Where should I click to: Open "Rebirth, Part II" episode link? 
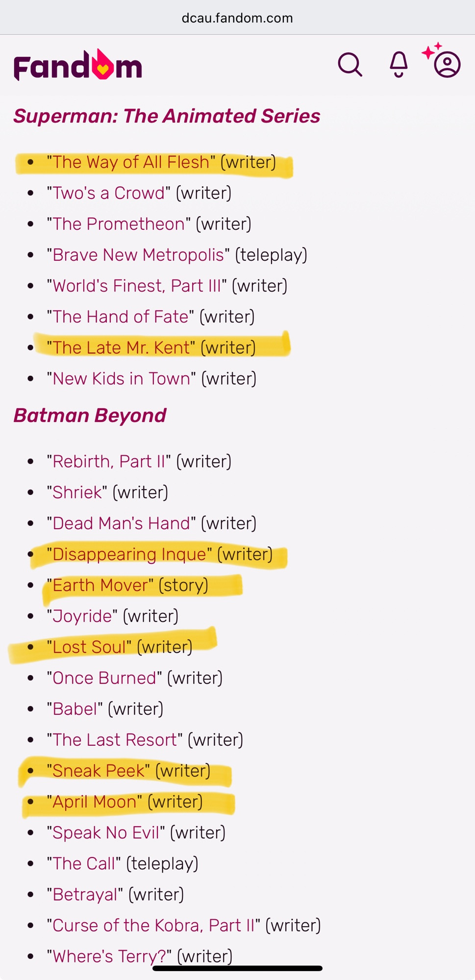click(x=109, y=461)
